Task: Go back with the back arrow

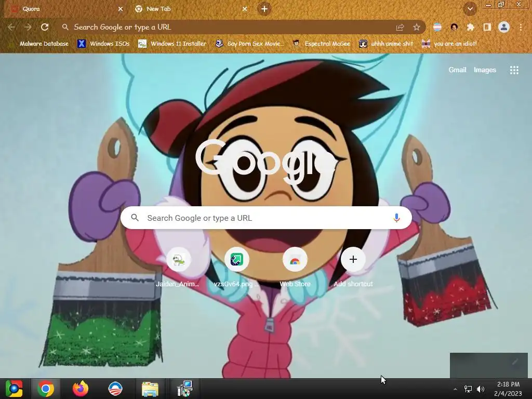Action: 11,27
